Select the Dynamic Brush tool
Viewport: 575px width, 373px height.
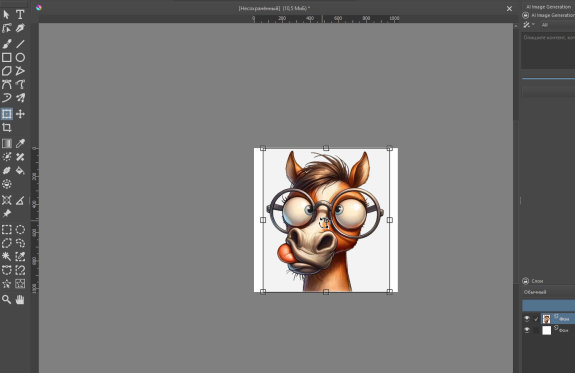point(7,98)
